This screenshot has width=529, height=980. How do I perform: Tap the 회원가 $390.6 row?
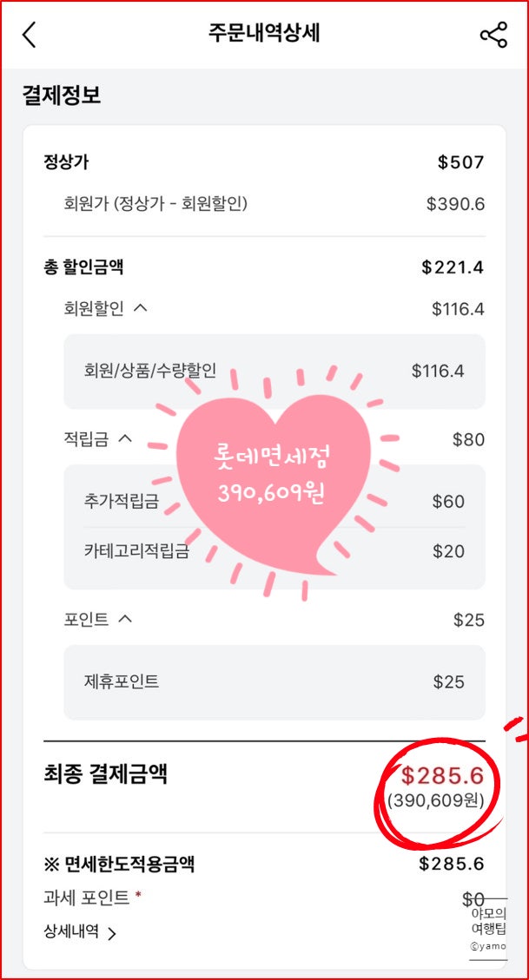274,204
